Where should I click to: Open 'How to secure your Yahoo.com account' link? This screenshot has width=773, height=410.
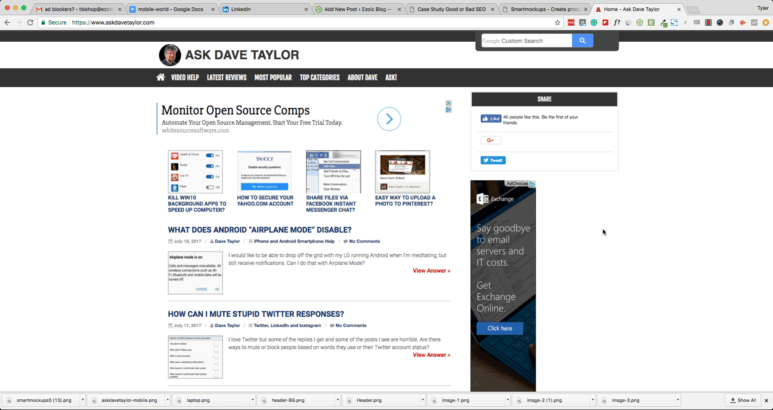pos(265,201)
